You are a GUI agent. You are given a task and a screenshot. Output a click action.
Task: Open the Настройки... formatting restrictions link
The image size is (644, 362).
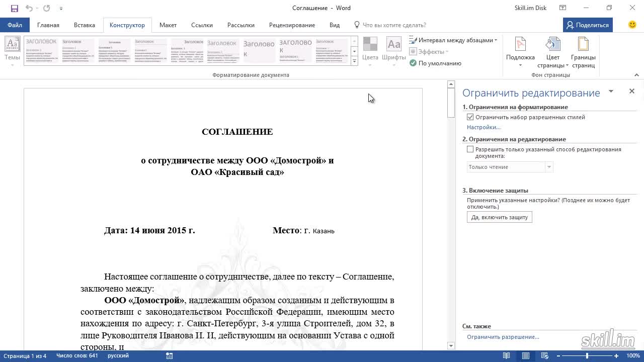484,127
